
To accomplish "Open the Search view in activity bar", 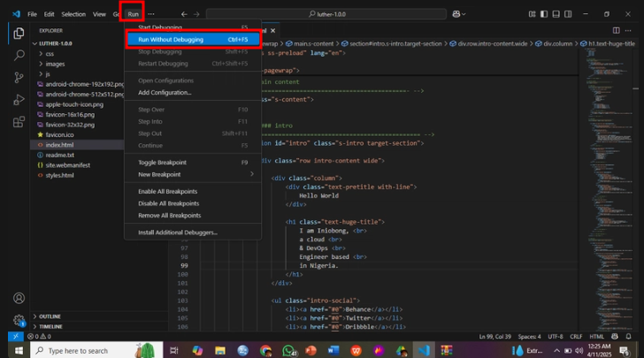I will coord(19,56).
